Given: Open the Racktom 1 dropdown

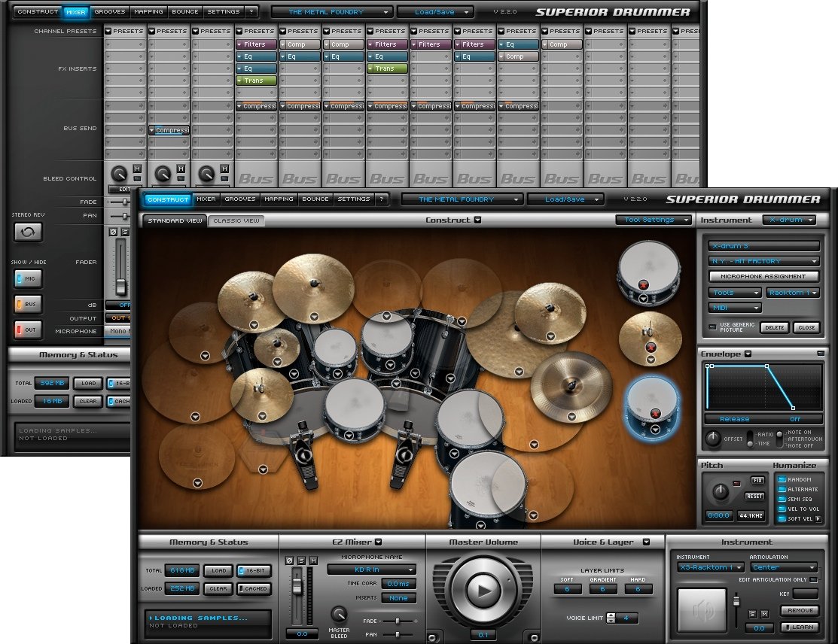Looking at the screenshot, I should point(793,293).
